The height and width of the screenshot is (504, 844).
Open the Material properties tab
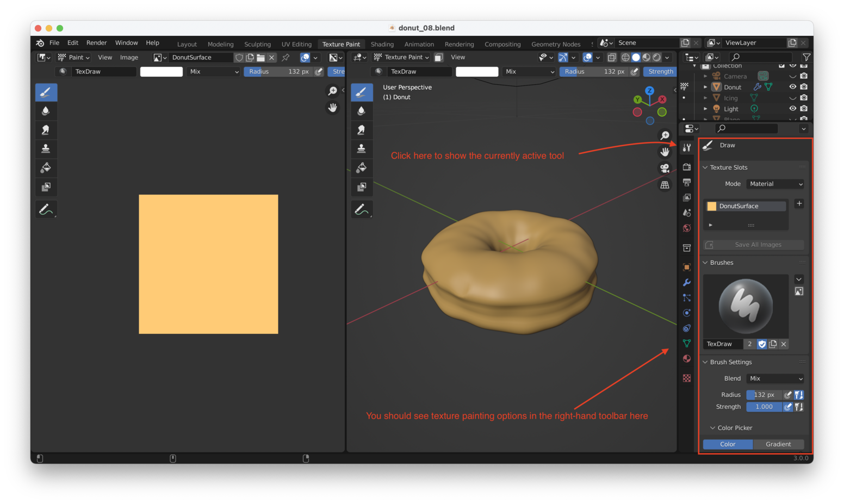(686, 358)
